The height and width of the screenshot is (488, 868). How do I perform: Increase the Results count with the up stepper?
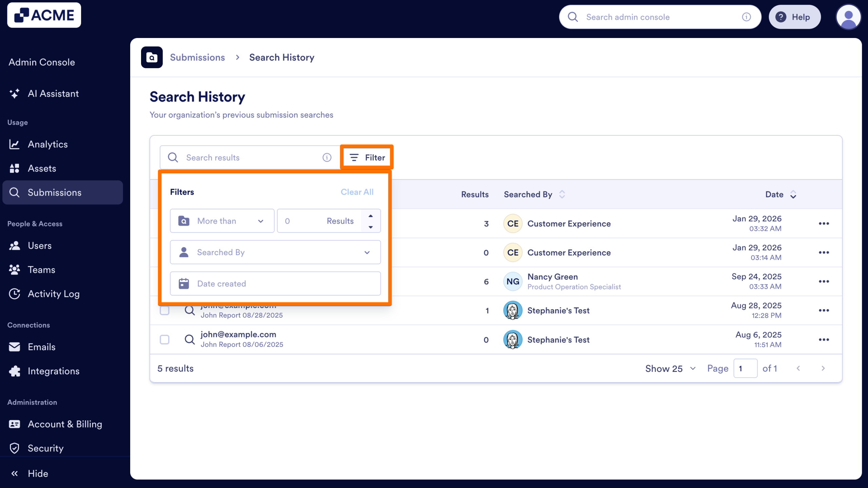click(370, 216)
